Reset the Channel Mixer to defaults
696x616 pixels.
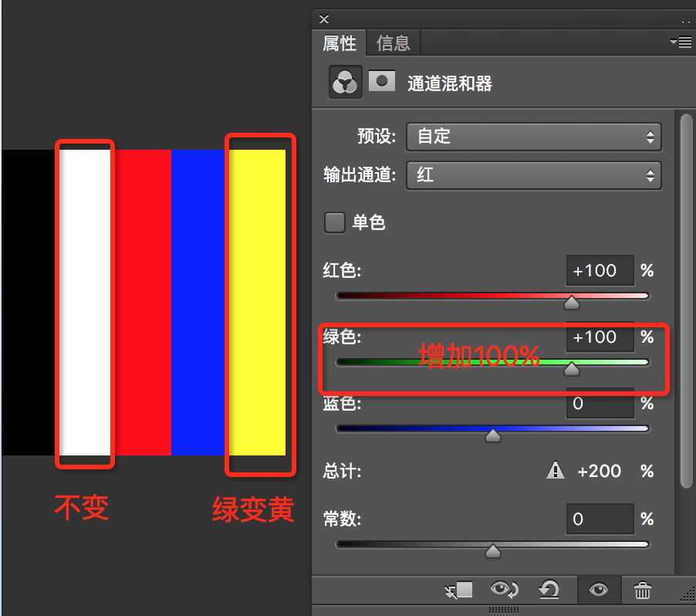pos(550,589)
